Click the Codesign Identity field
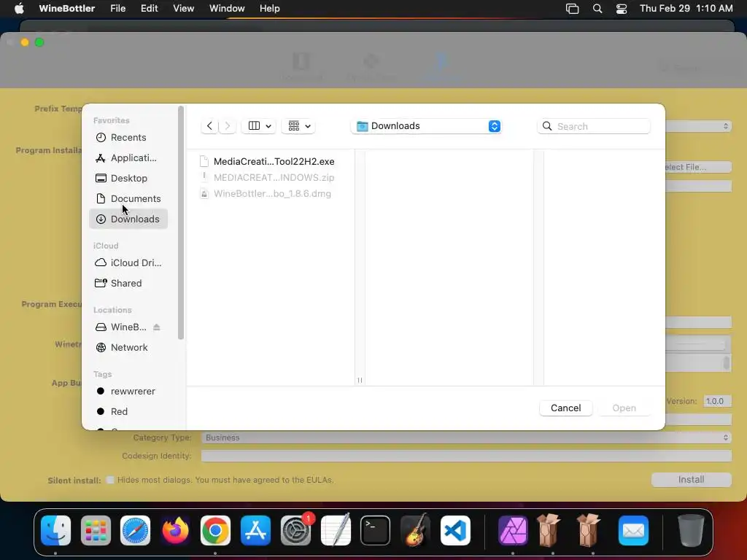 [466, 456]
